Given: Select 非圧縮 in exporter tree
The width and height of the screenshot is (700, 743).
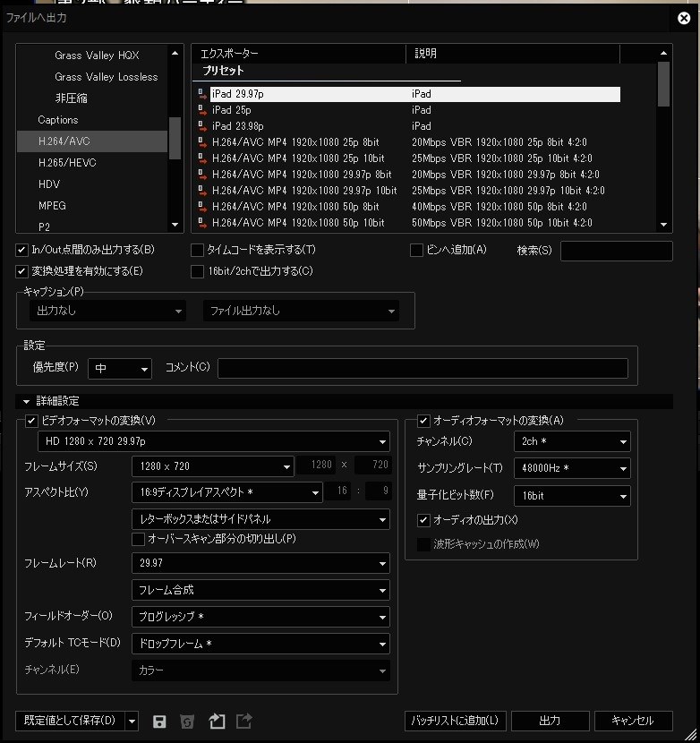Looking at the screenshot, I should coord(71,98).
